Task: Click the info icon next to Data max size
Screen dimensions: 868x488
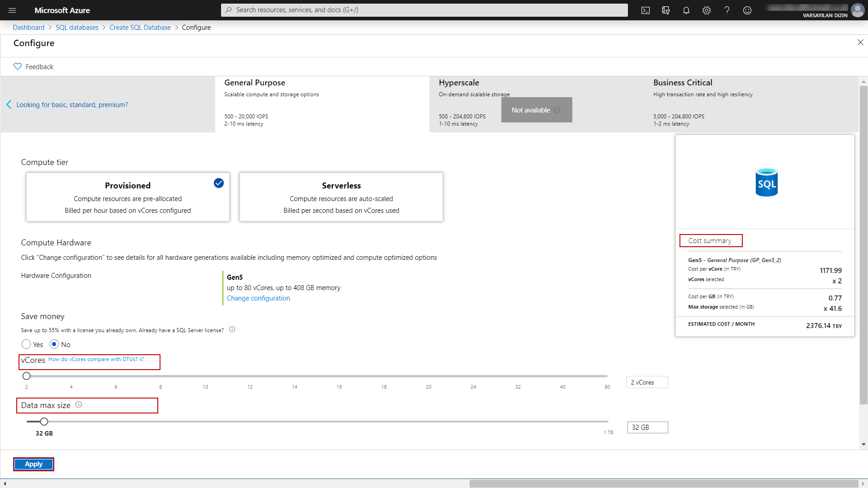Action: click(x=79, y=405)
